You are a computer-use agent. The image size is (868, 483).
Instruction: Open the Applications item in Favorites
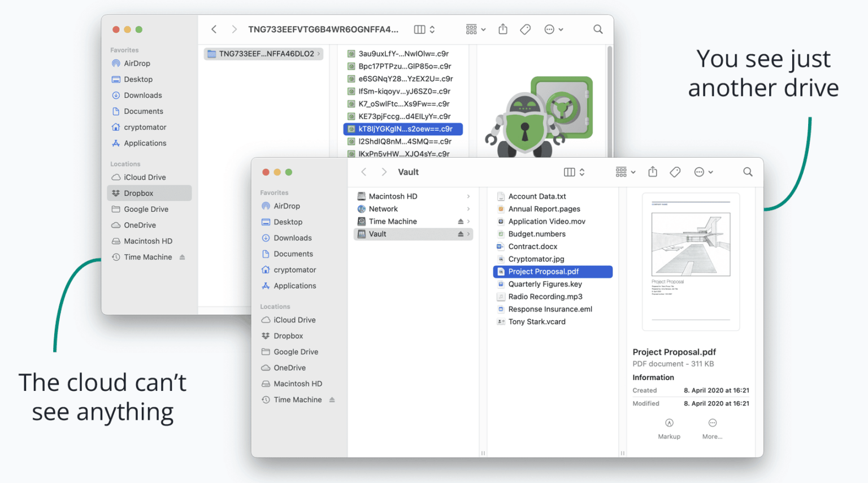tap(295, 285)
